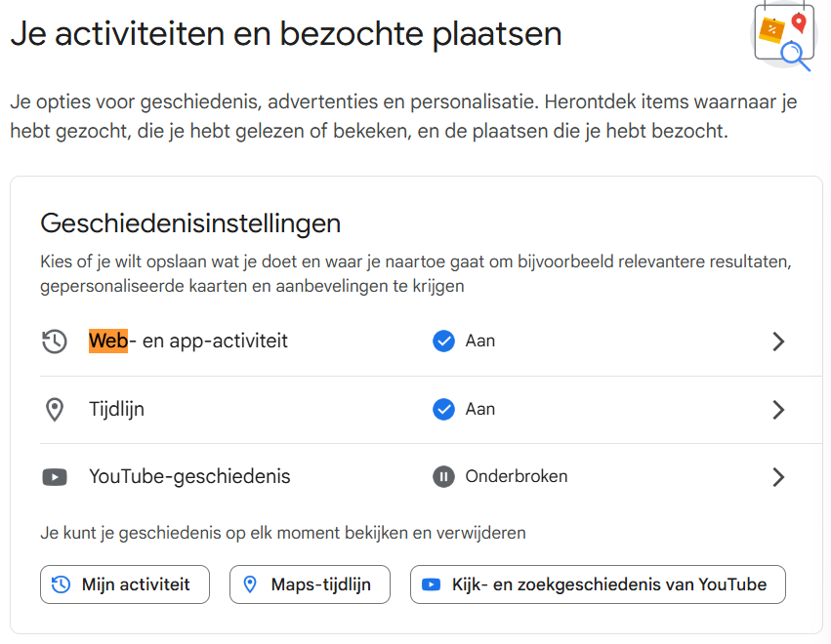
Task: Click the orange highlighted word Web
Action: [x=107, y=341]
